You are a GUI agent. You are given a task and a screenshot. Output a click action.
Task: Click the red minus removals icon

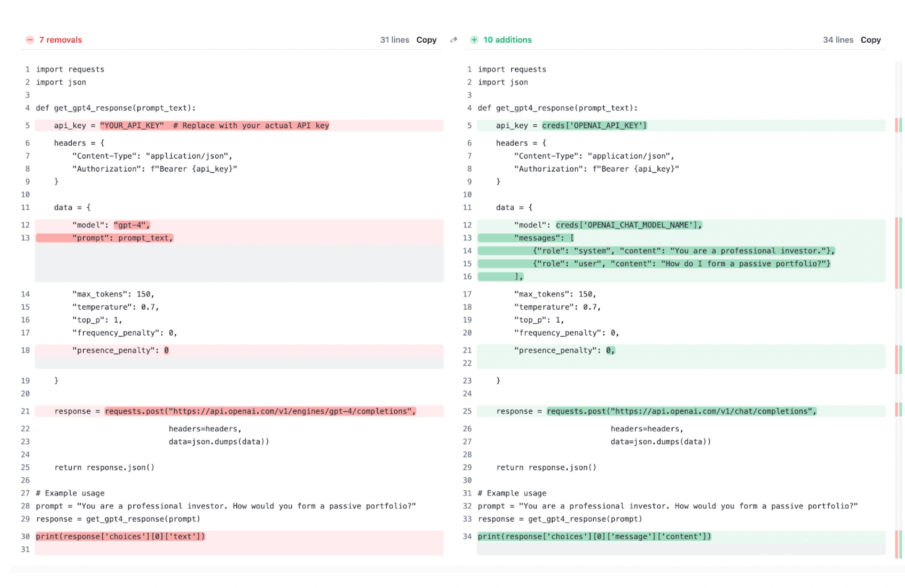(x=30, y=40)
